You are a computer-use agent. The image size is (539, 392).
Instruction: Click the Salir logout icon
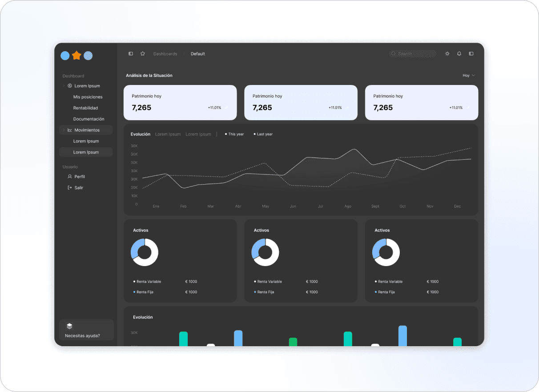pos(69,188)
